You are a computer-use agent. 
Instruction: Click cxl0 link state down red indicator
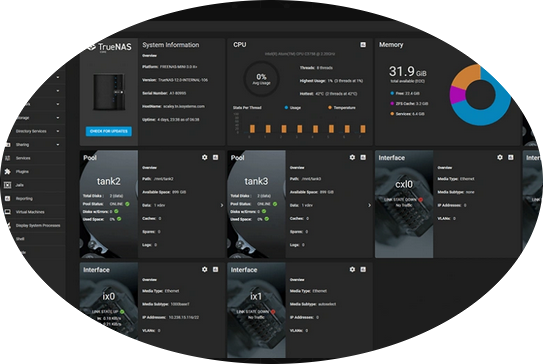(421, 199)
